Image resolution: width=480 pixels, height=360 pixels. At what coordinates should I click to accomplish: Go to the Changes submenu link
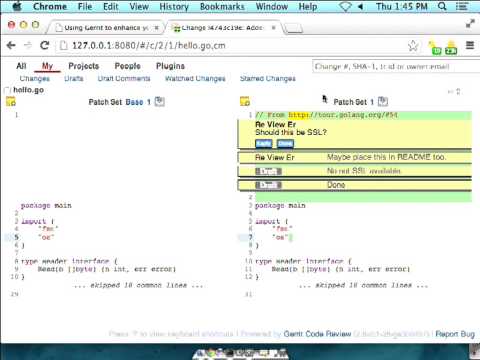pyautogui.click(x=35, y=79)
